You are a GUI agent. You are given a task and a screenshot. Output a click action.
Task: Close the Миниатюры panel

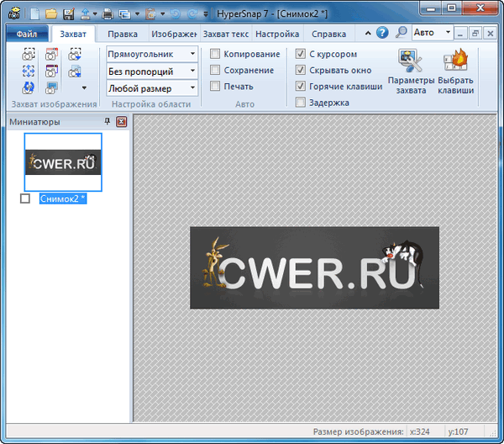click(121, 123)
